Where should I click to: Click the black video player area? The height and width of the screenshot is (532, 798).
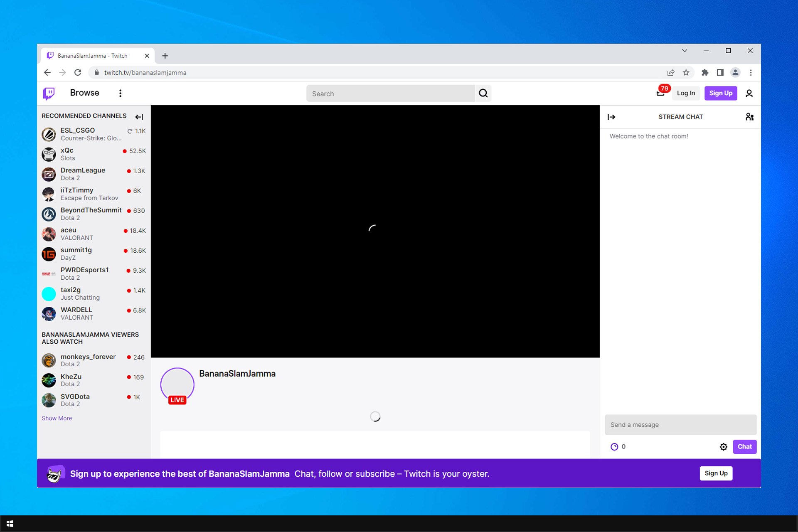click(375, 232)
